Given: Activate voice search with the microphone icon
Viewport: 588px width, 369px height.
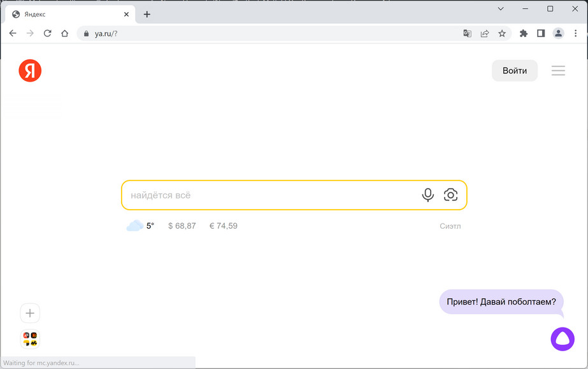Looking at the screenshot, I should coord(427,195).
